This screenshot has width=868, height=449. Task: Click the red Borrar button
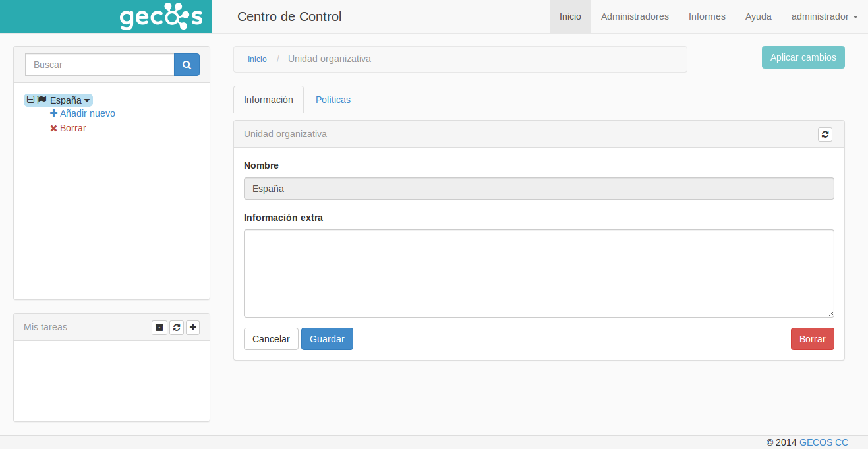point(812,339)
